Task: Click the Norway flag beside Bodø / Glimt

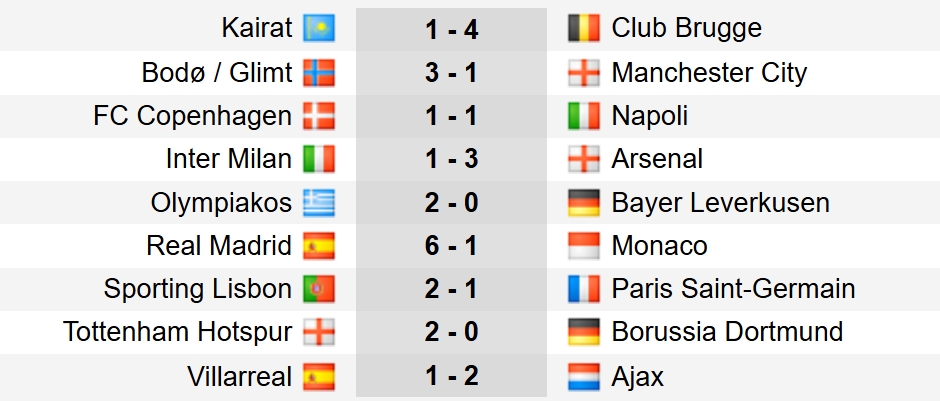Action: tap(319, 73)
